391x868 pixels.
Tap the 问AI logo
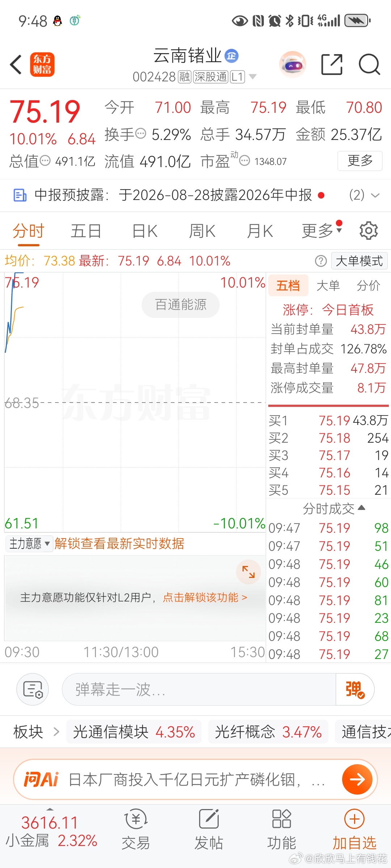41,779
